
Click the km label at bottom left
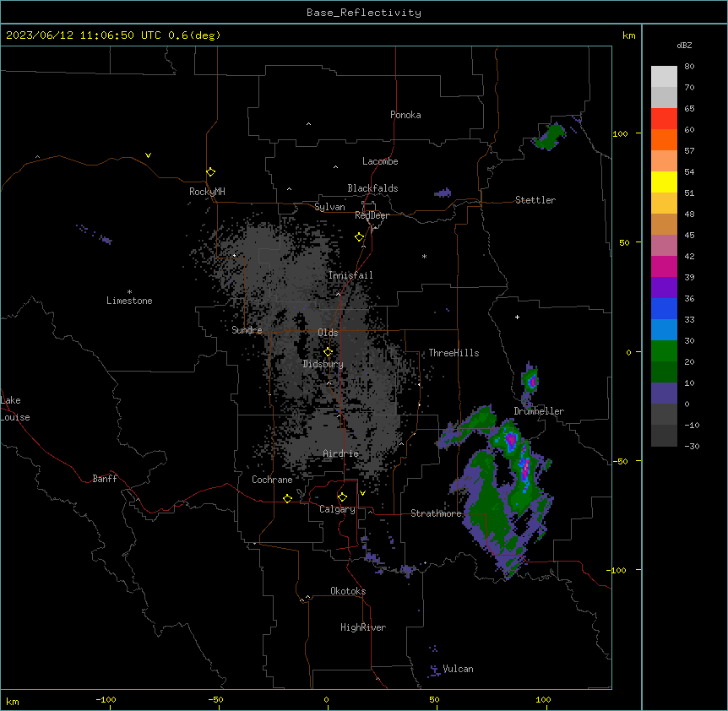(x=13, y=701)
